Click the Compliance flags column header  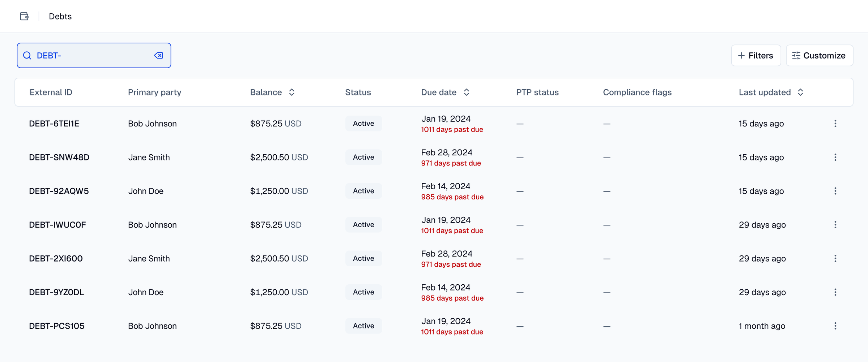tap(637, 92)
